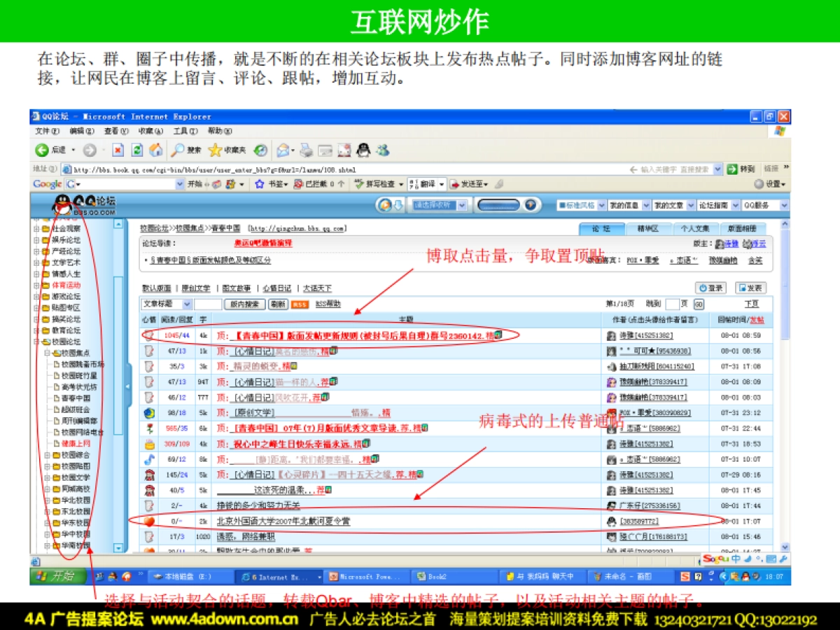Click the 书签 bookmarks star on Google Toolbar
Screen dimensions: 840x630
point(258,183)
